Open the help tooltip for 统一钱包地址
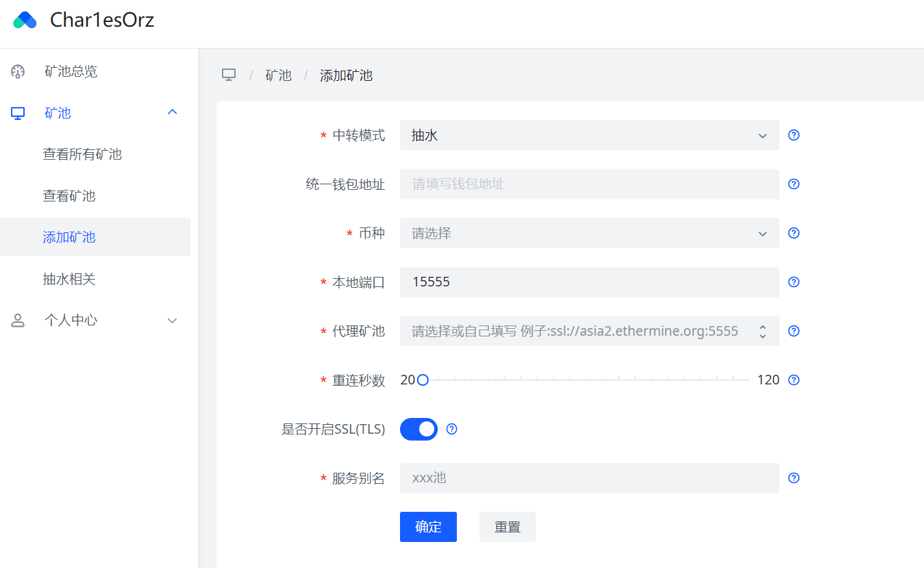This screenshot has width=924, height=568. click(x=793, y=184)
